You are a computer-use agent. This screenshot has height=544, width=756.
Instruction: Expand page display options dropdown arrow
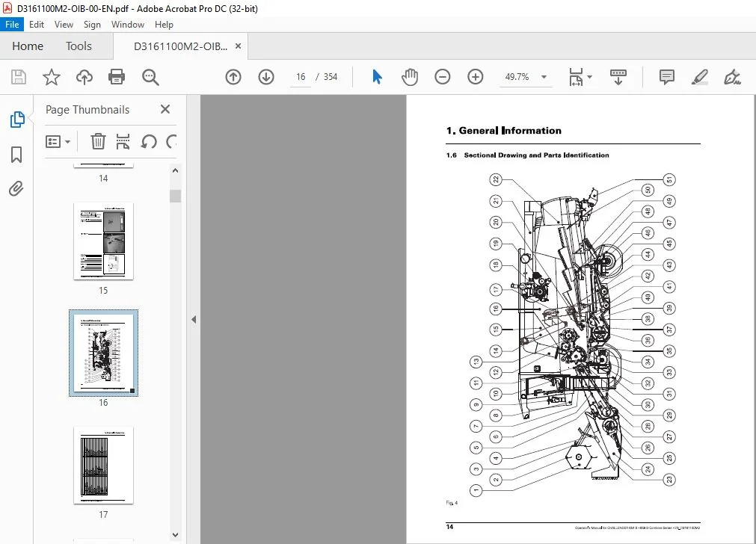(590, 77)
